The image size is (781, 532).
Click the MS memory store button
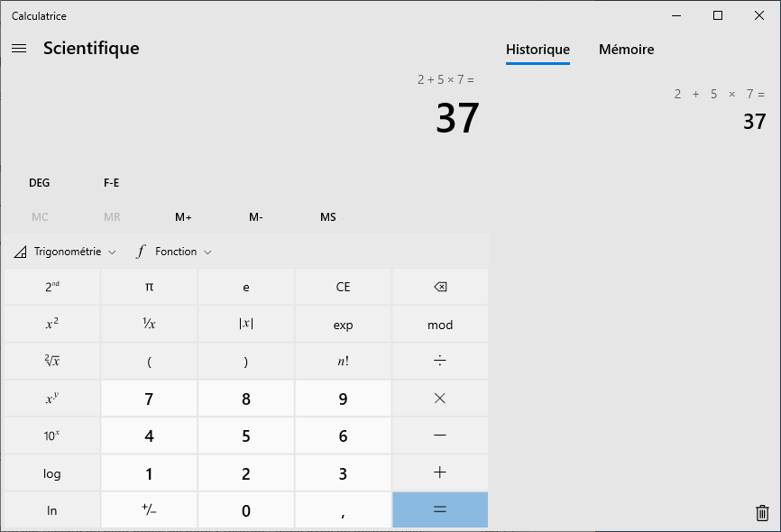tap(327, 217)
